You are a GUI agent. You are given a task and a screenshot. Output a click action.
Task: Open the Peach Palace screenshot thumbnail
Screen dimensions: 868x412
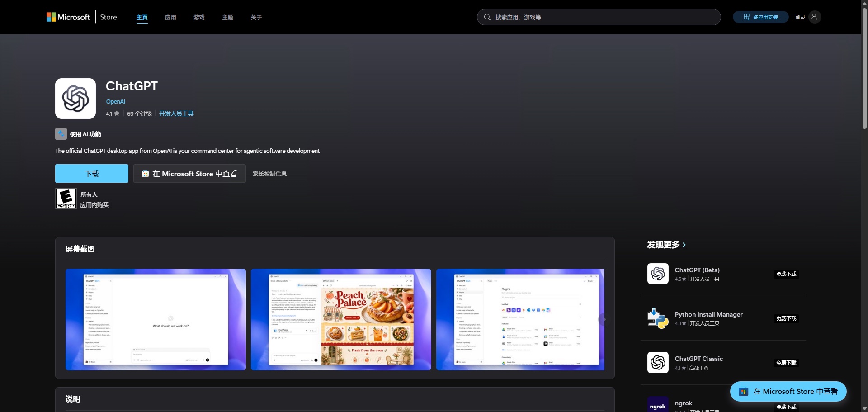pyautogui.click(x=341, y=320)
